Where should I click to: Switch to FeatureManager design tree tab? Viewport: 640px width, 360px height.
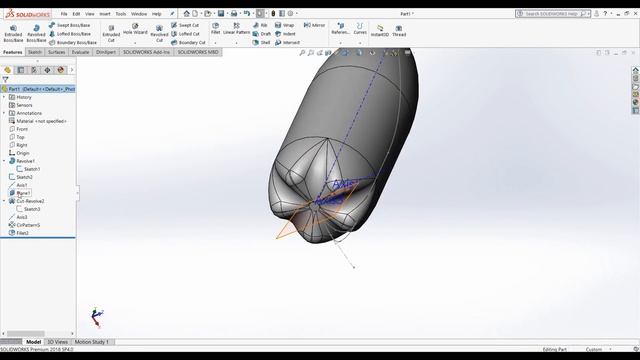coord(7,70)
